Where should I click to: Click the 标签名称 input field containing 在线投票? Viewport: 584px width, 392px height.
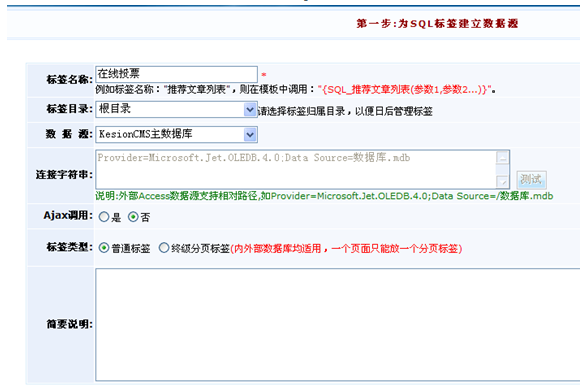tap(176, 74)
